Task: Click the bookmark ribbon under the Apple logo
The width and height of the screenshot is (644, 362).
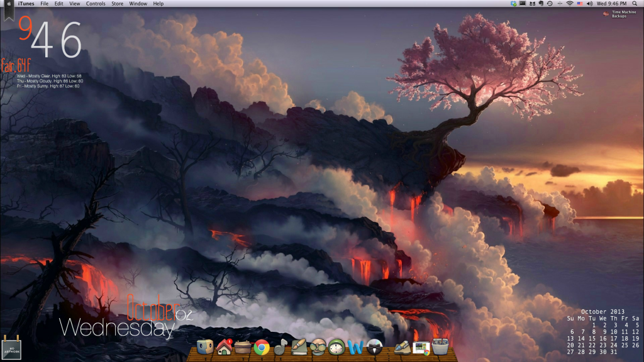Action: (x=9, y=14)
